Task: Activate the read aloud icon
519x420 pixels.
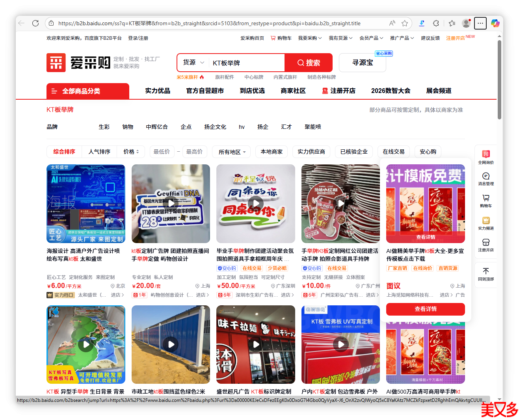Action: click(392, 23)
